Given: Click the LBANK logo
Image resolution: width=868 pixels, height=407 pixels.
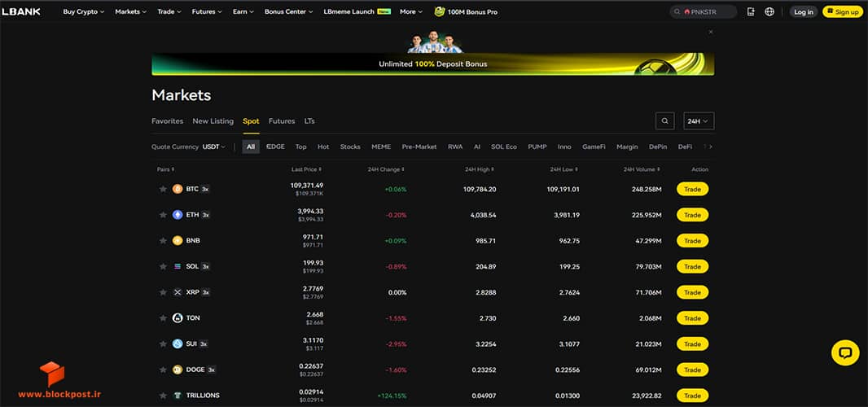Looking at the screenshot, I should point(21,11).
